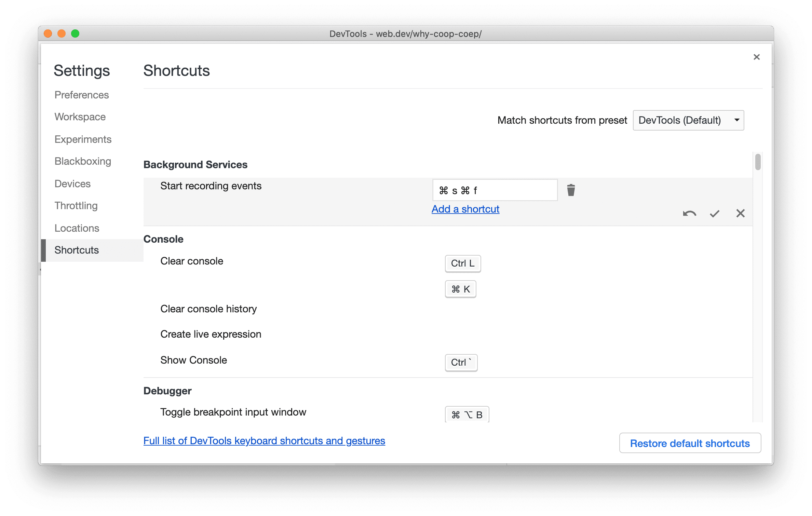Click the undo arrow icon

click(x=688, y=213)
